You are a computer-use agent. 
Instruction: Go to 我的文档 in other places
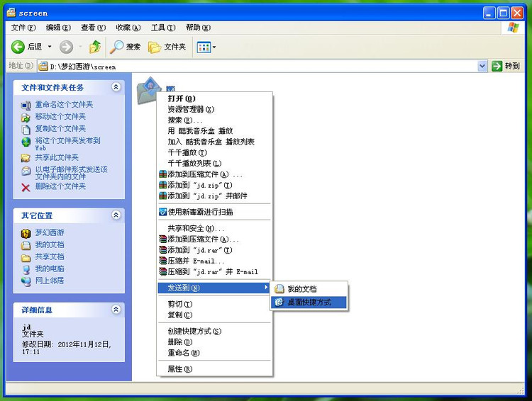coord(50,244)
